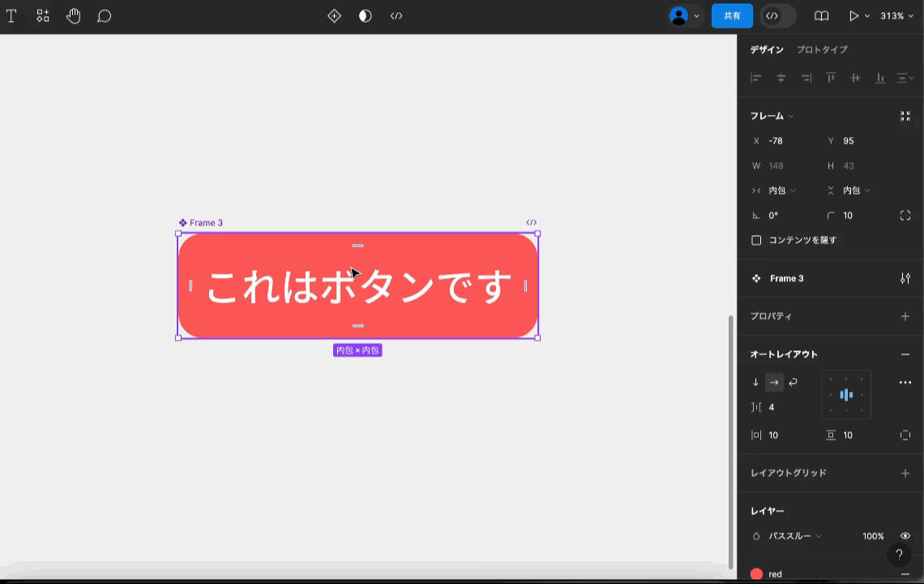Align left icon
The height and width of the screenshot is (584, 924).
pyautogui.click(x=756, y=78)
